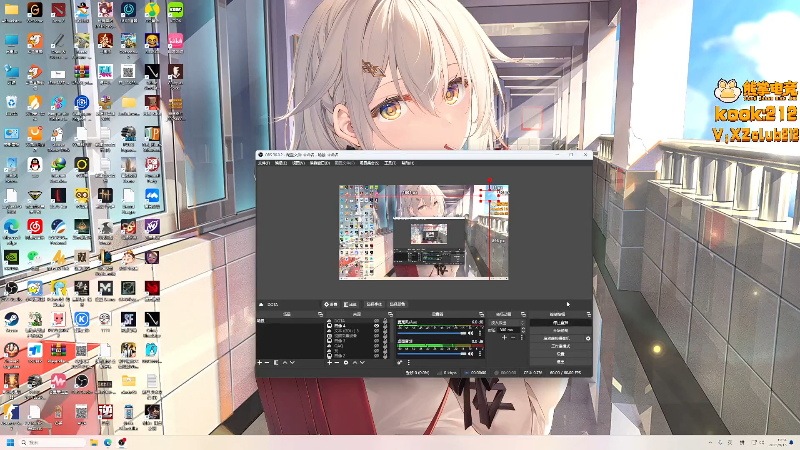
Task: Select the DOTA source row
Action: tap(357, 321)
